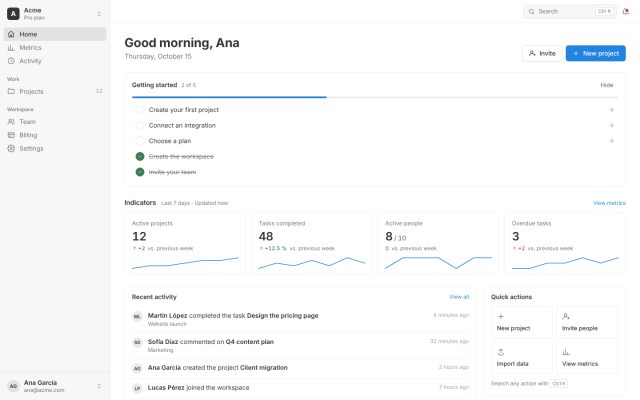The width and height of the screenshot is (640, 400).
Task: Open the workspace switcher chevron beside Acme
Action: (99, 14)
